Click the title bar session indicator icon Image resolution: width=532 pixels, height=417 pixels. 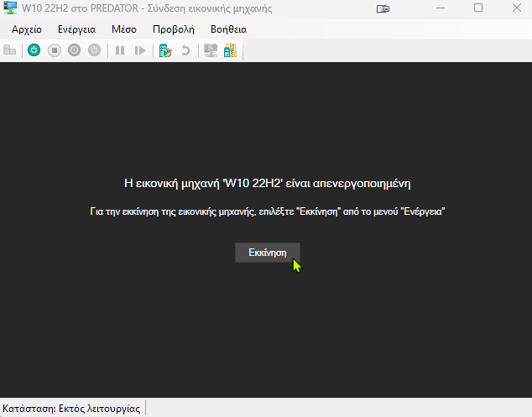tap(383, 8)
